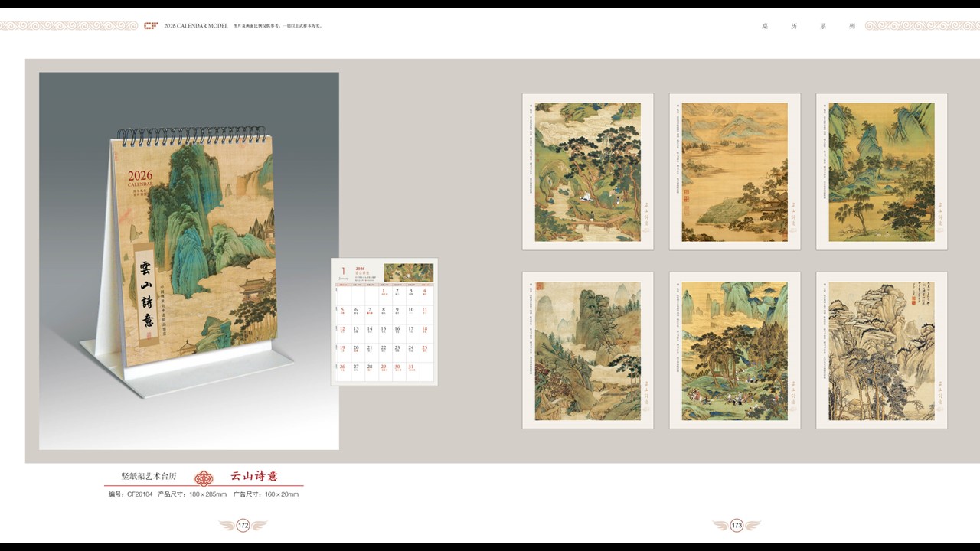Open the bottom-middle painting with gathered figures
This screenshot has width=980, height=551.
(x=734, y=350)
